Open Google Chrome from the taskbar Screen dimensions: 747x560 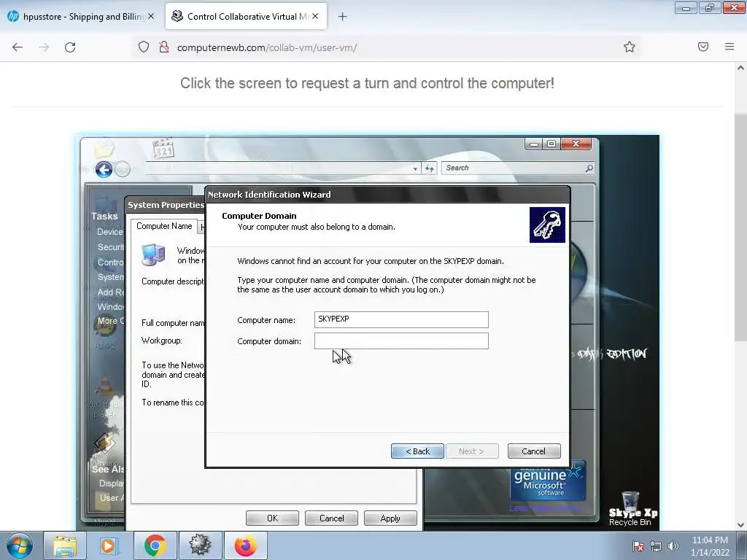(x=155, y=545)
